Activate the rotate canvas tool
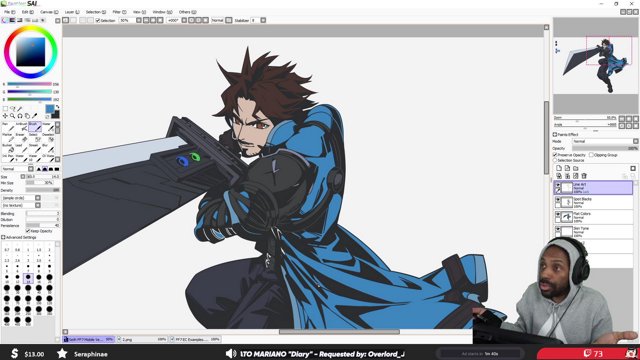Screen dimensions: 640x360 click(20, 116)
